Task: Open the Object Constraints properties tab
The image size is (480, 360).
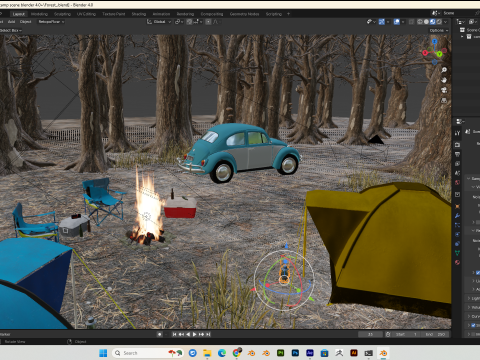Action: 457,244
